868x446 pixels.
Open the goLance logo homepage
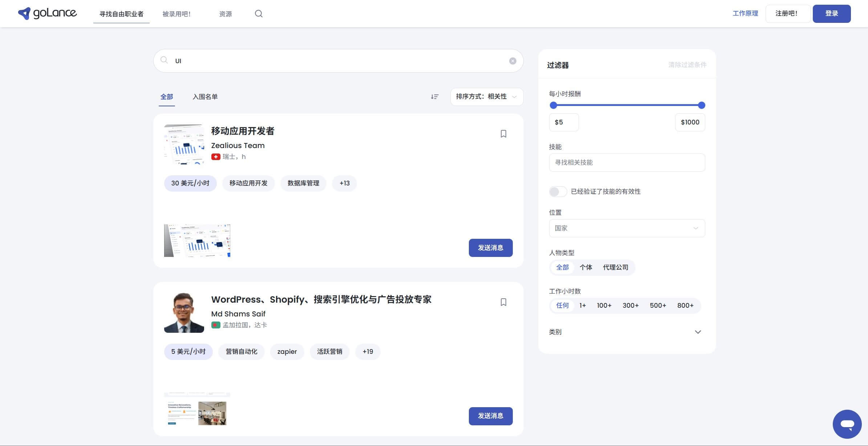tap(47, 13)
